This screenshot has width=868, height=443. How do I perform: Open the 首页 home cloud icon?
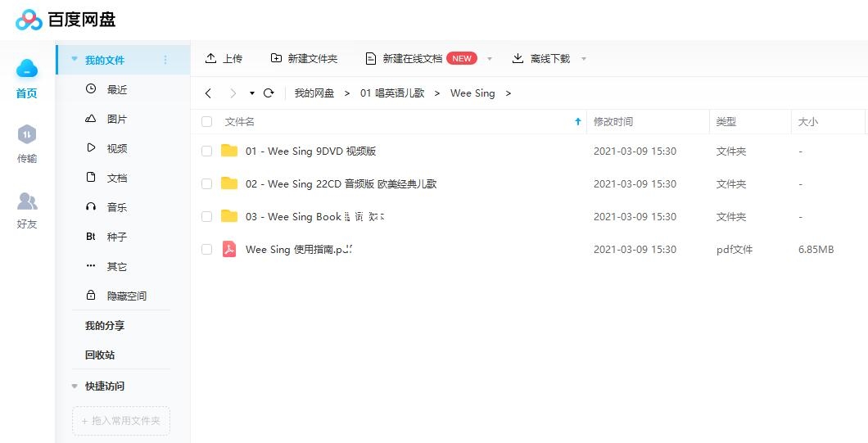point(26,69)
